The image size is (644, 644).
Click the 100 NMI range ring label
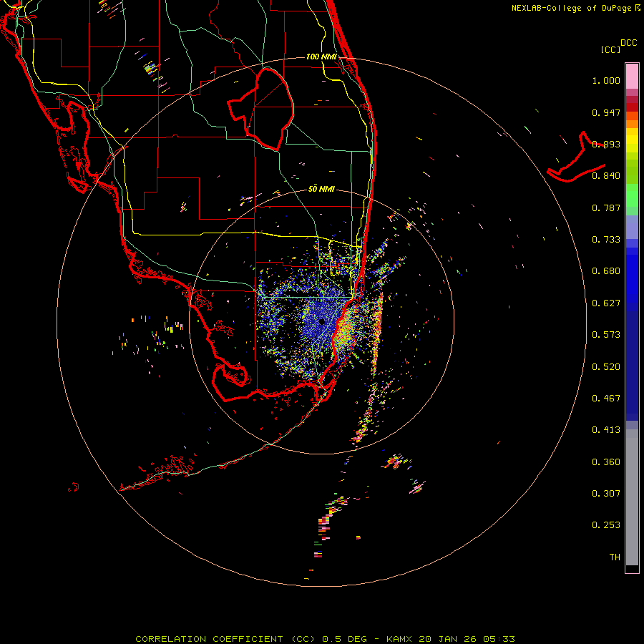pyautogui.click(x=321, y=57)
